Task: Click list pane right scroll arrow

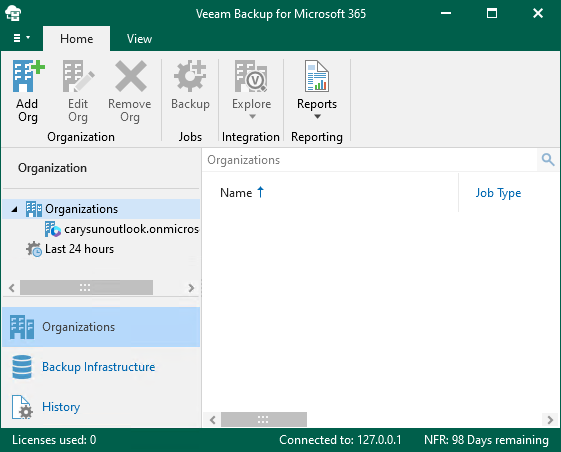Action: (550, 419)
